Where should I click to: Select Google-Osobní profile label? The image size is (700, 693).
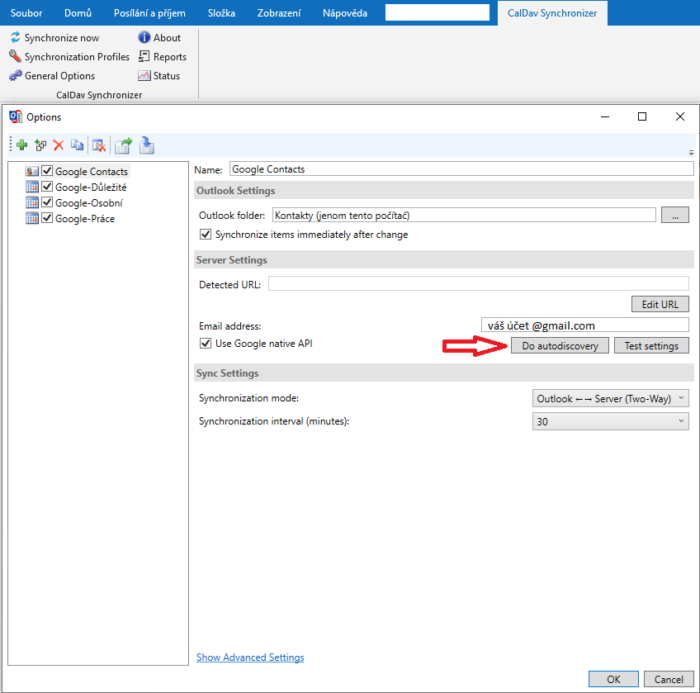coord(89,203)
